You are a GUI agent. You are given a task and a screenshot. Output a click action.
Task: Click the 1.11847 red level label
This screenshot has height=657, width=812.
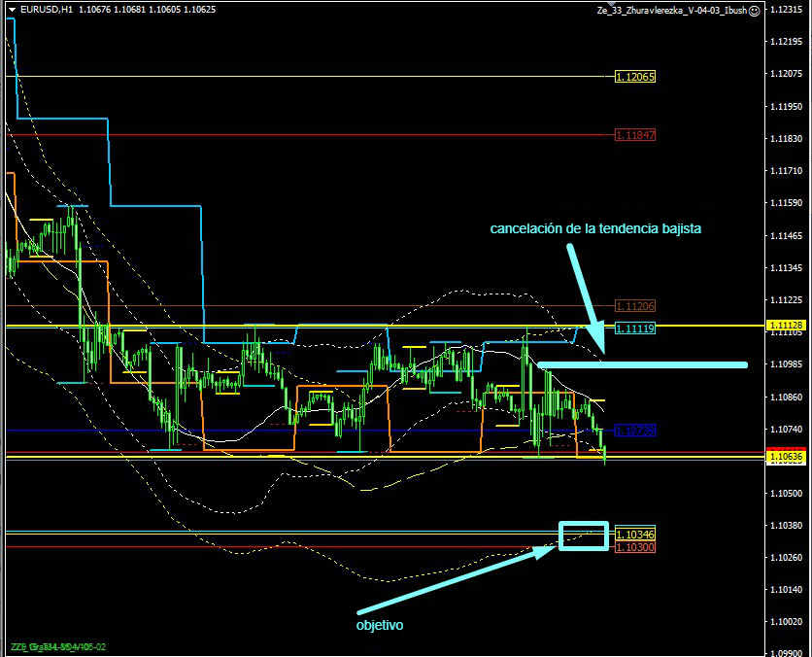coord(635,135)
